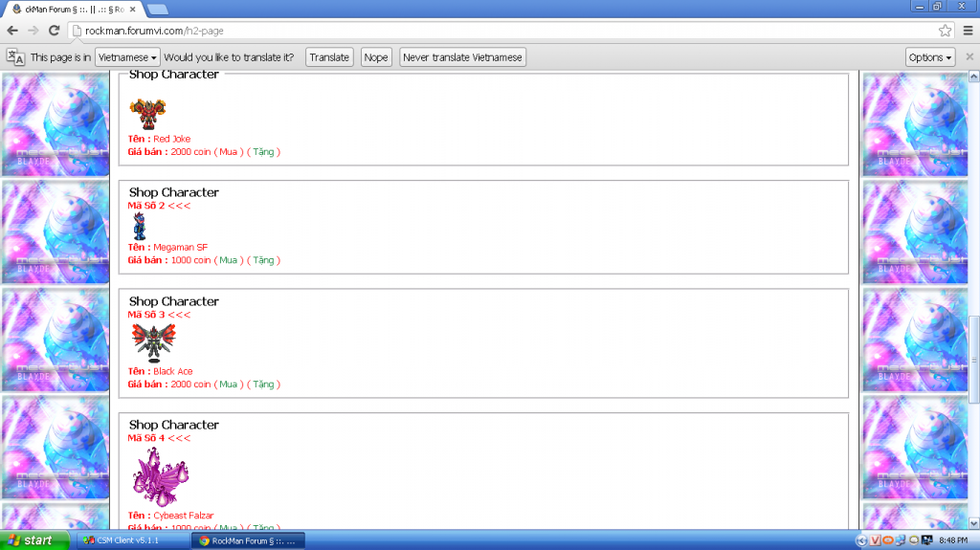This screenshot has width=980, height=550.
Task: Switch to CSM Client v5.1.1 in taskbar
Action: pos(133,540)
